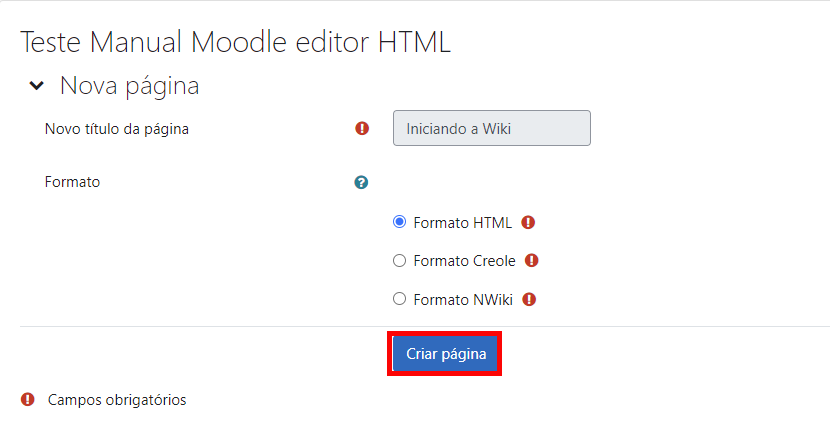This screenshot has width=830, height=424.
Task: Click the Formato field label
Action: point(72,182)
